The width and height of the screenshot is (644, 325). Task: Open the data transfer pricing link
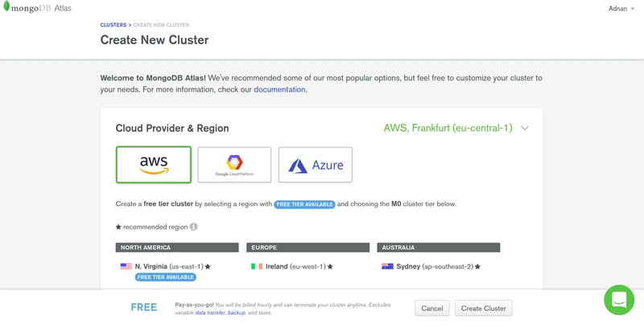click(209, 313)
